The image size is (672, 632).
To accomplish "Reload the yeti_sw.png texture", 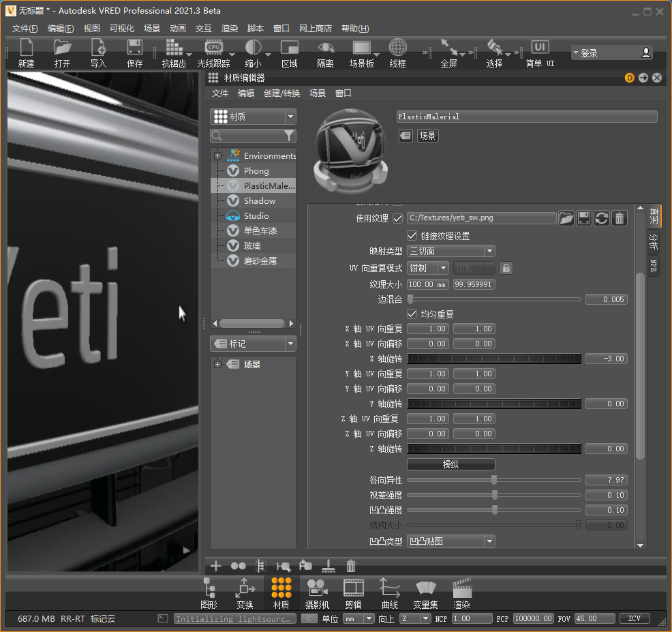I will pyautogui.click(x=602, y=218).
